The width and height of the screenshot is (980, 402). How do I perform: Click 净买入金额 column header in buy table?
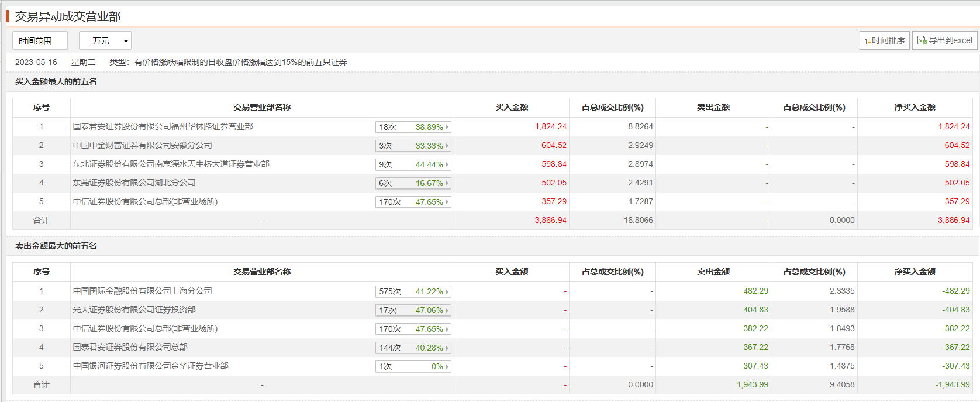coord(915,107)
